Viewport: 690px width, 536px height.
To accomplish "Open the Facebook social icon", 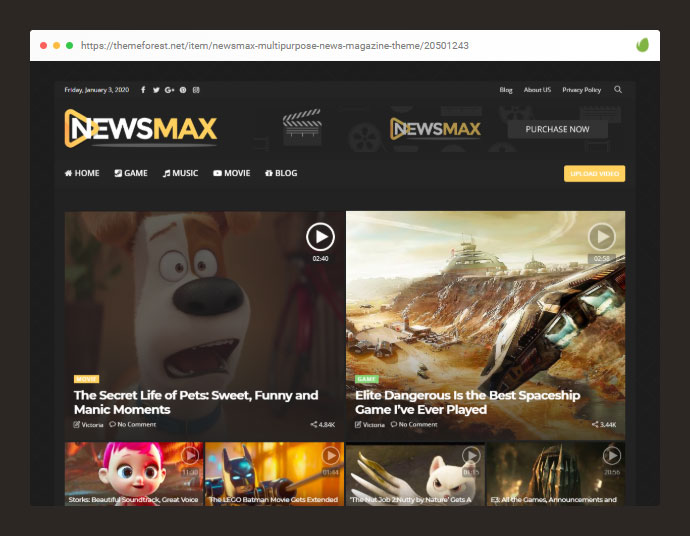I will (143, 90).
